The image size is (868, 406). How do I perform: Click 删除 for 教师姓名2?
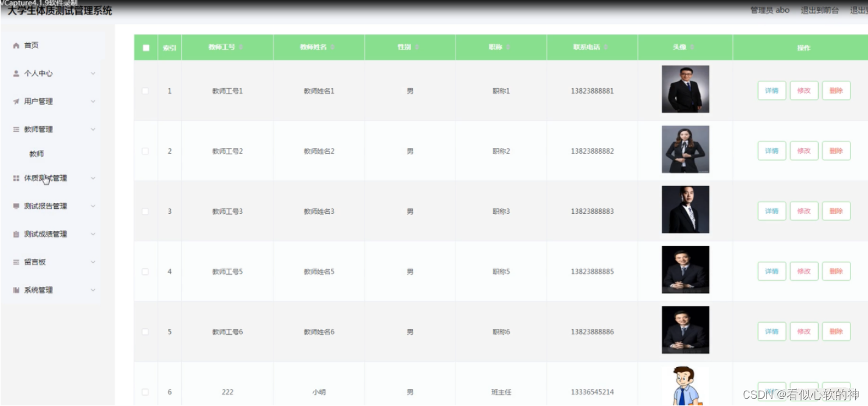(836, 151)
